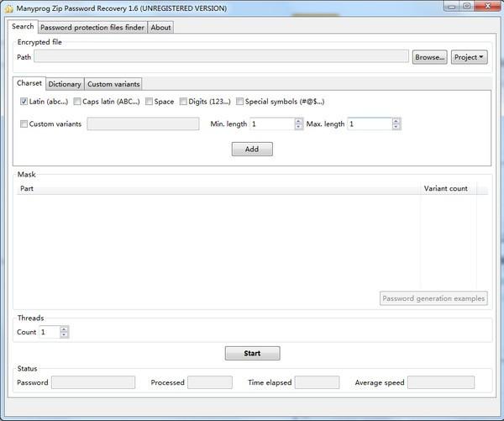Open the About tab
504x421 pixels.
160,28
